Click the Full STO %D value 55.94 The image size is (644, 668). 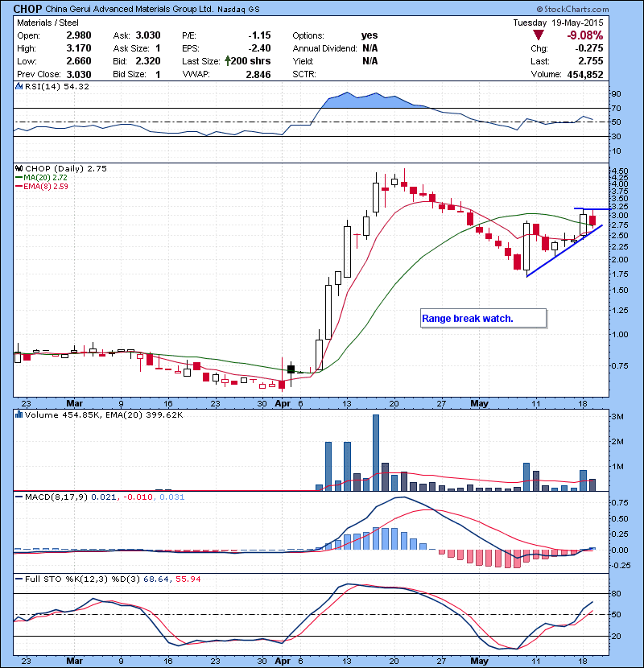point(188,579)
